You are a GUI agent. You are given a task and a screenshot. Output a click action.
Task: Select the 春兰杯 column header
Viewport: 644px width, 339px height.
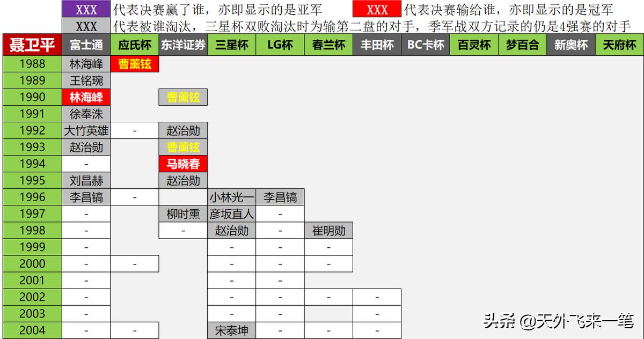(x=327, y=45)
